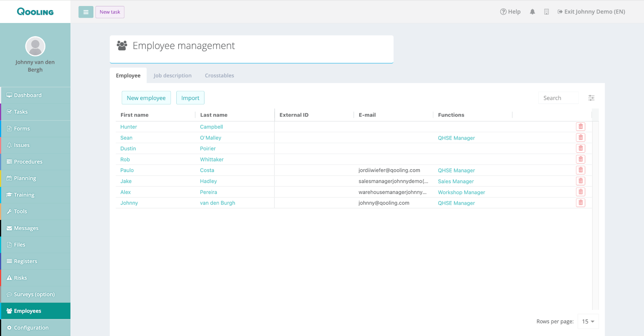The image size is (644, 336).
Task: Open Planning in sidebar
Action: 35,178
